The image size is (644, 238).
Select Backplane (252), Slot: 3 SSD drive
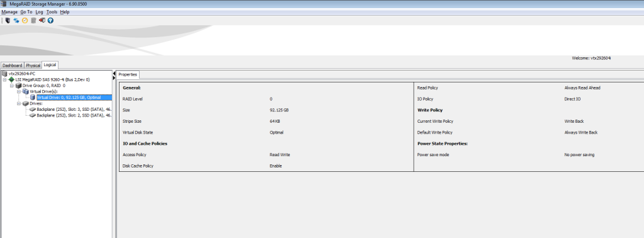coord(74,110)
